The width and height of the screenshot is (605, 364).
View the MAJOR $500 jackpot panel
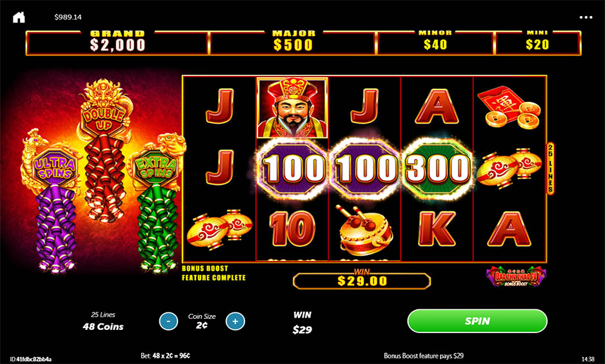coord(293,42)
